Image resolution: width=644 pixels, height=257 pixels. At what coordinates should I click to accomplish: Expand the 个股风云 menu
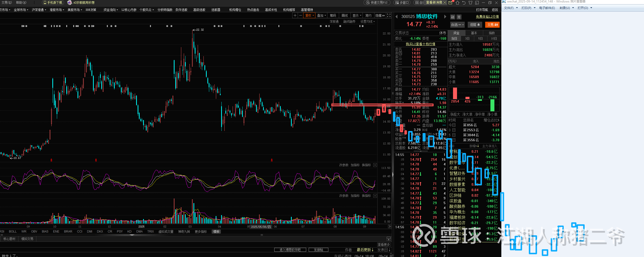pos(147,10)
